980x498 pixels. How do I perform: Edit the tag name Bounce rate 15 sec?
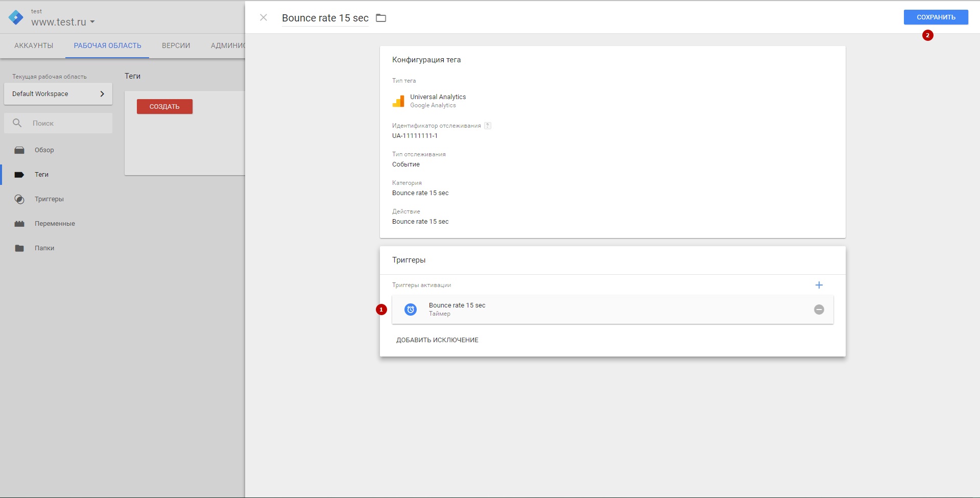click(325, 18)
